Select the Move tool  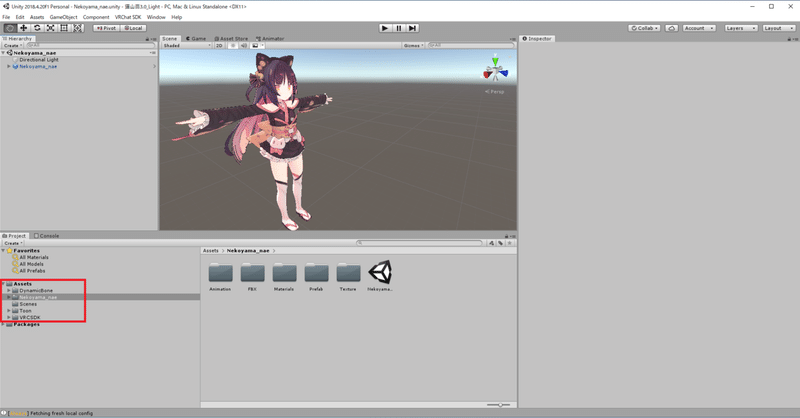pos(23,28)
